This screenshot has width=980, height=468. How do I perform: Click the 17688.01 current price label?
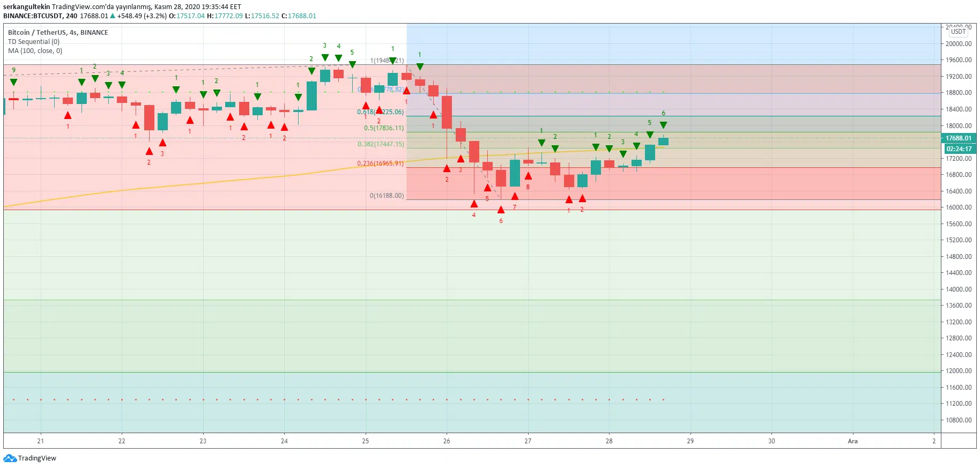click(958, 138)
